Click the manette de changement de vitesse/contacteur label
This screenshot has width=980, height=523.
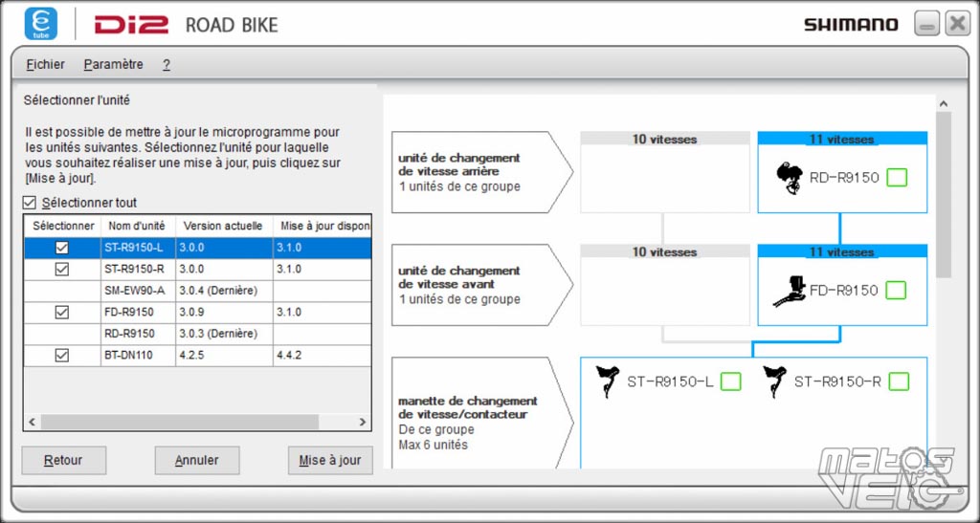(468, 407)
